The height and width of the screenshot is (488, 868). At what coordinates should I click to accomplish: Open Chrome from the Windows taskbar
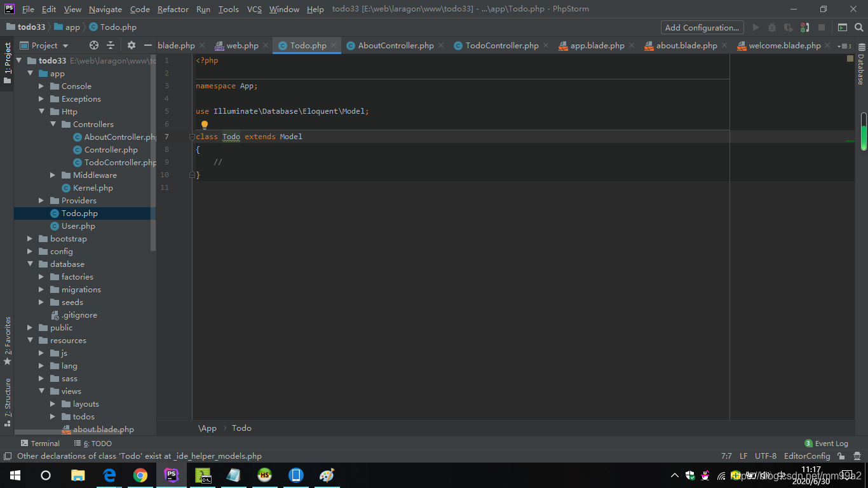click(140, 475)
